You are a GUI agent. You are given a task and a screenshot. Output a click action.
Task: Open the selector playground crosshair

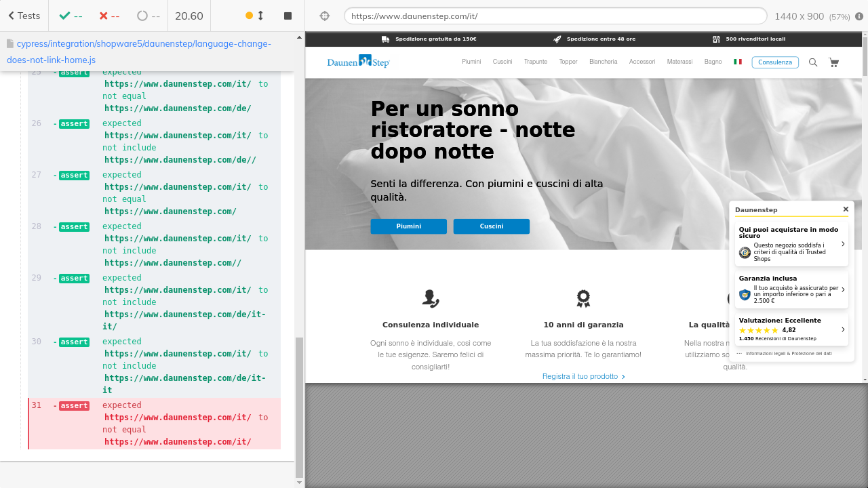coord(324,16)
